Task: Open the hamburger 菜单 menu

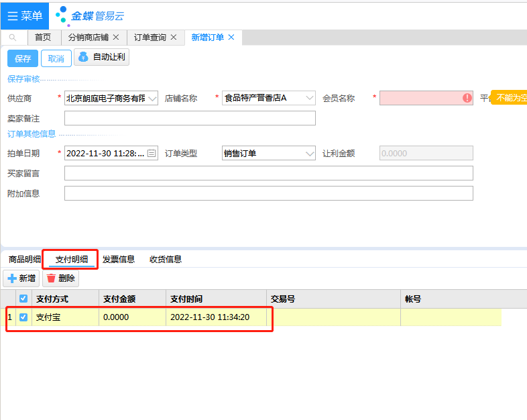Action: (x=24, y=15)
